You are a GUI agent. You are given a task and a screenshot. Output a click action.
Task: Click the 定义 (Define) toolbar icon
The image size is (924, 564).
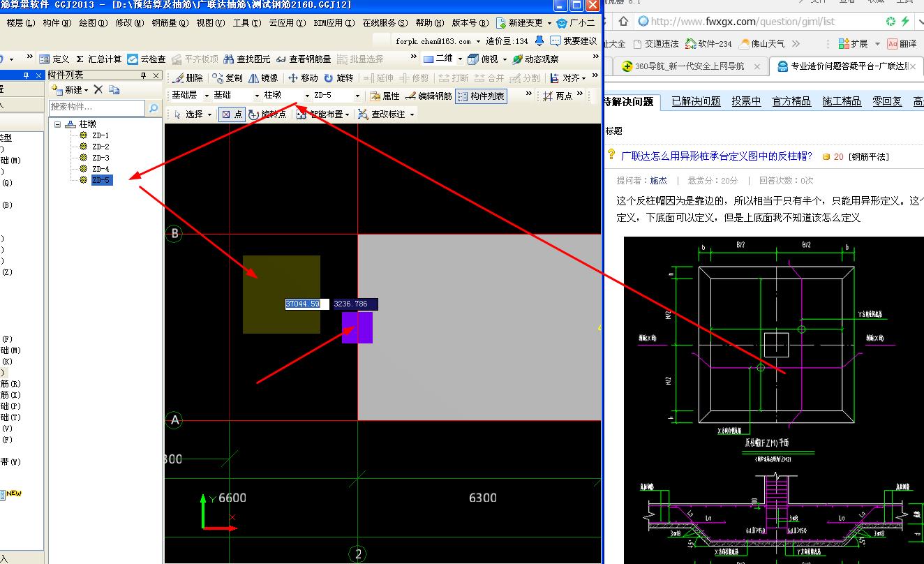point(54,59)
